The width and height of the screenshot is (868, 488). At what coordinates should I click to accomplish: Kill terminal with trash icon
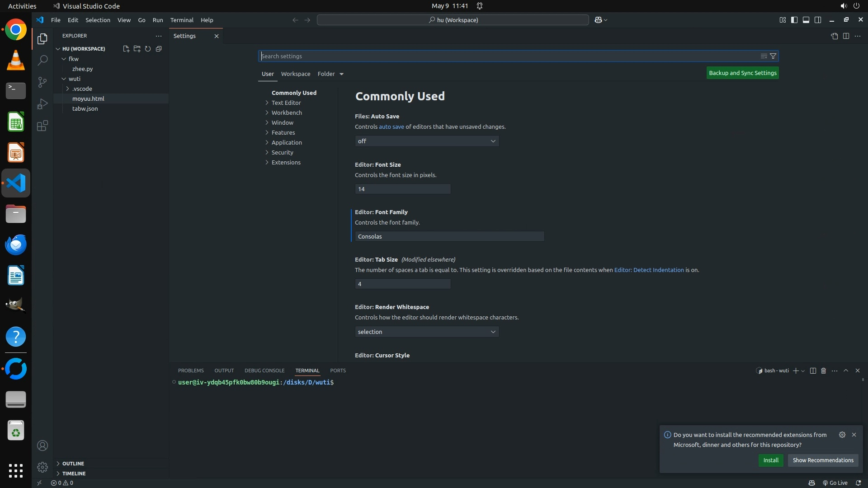coord(823,371)
